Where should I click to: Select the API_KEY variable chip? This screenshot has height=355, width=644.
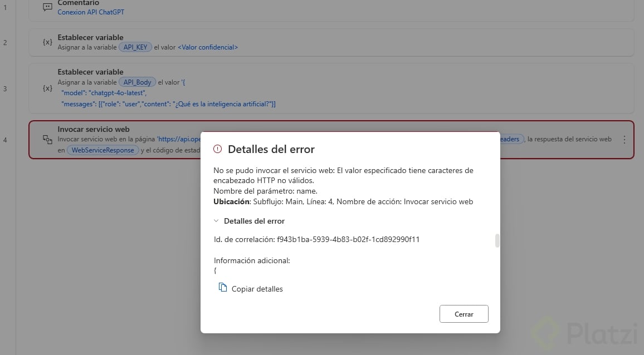pos(135,47)
